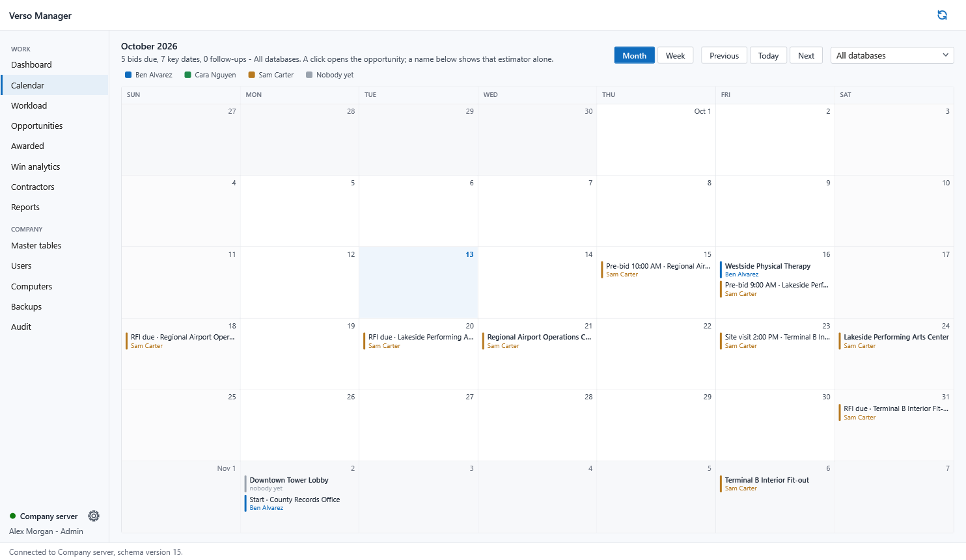Go to the Awarded page
966x560 pixels.
tap(55, 146)
